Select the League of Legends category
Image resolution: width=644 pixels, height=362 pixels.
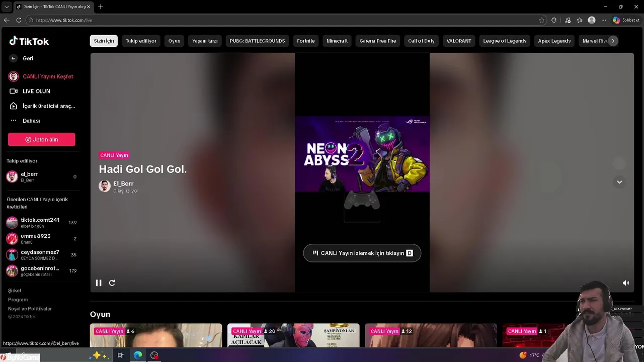[x=505, y=41]
